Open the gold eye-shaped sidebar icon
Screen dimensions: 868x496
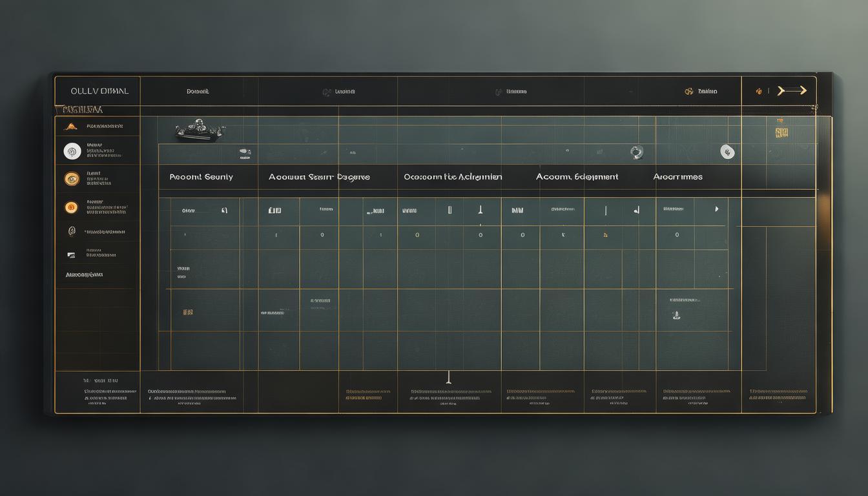coord(72,179)
